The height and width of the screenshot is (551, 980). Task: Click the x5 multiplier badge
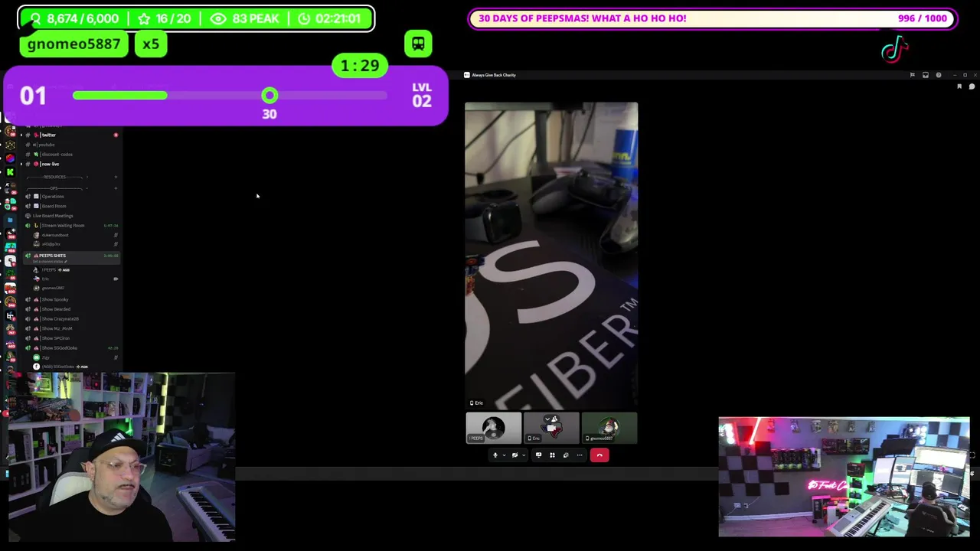(151, 44)
